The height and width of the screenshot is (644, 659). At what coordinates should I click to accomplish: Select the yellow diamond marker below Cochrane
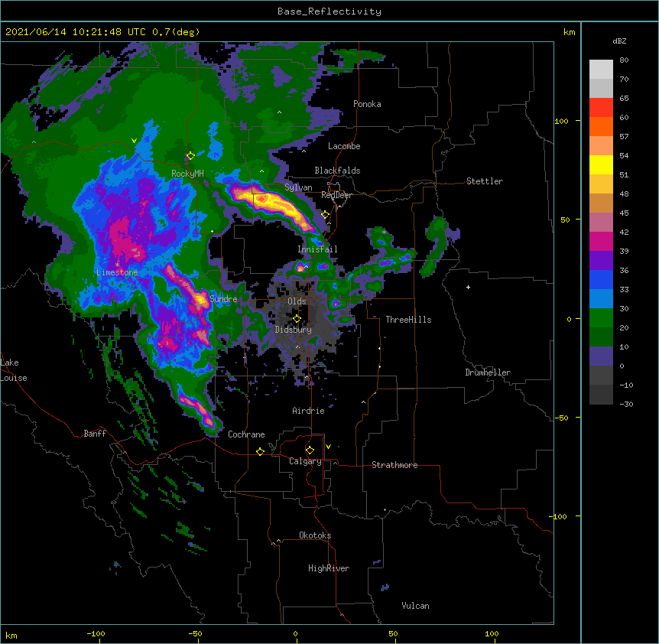coord(260,451)
